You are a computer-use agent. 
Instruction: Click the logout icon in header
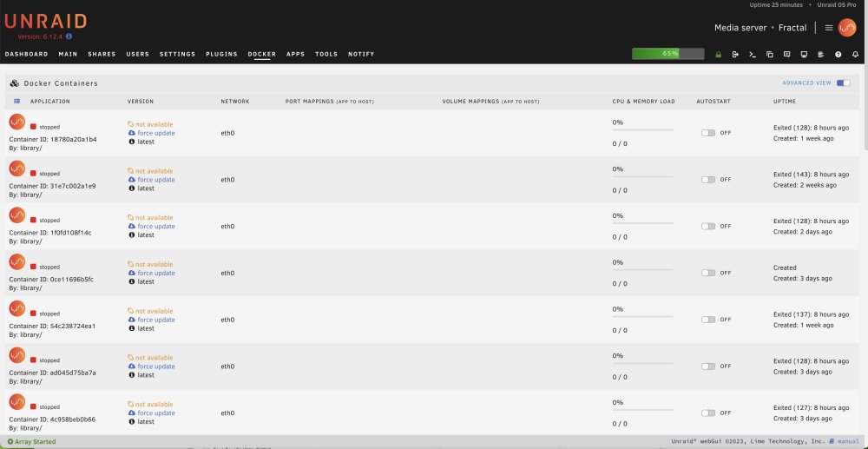tap(735, 54)
